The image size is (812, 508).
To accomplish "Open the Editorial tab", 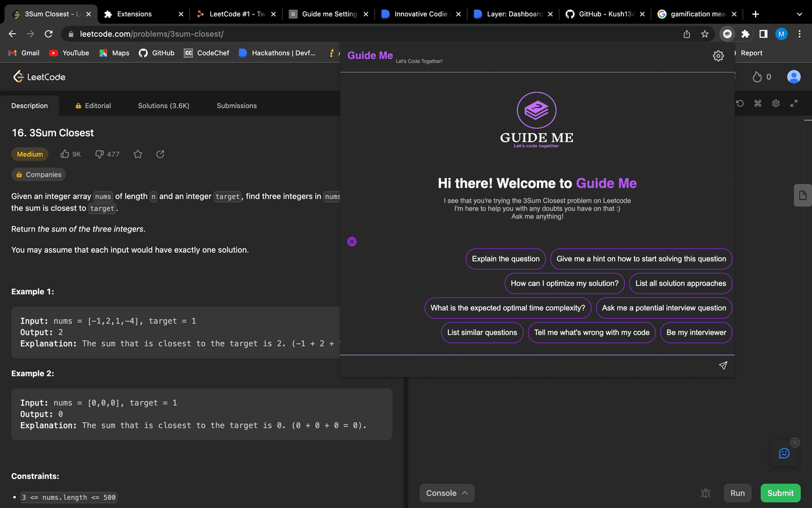I will coord(93,106).
